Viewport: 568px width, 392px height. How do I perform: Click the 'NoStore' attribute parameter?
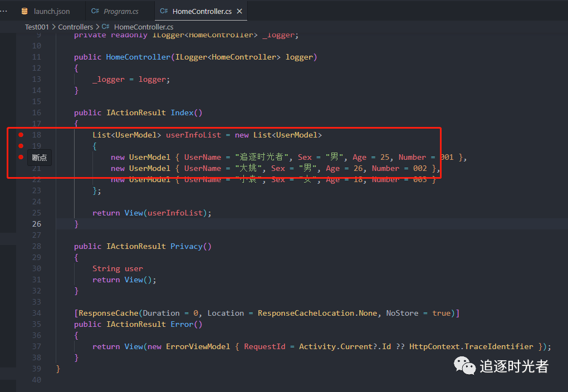click(x=402, y=313)
